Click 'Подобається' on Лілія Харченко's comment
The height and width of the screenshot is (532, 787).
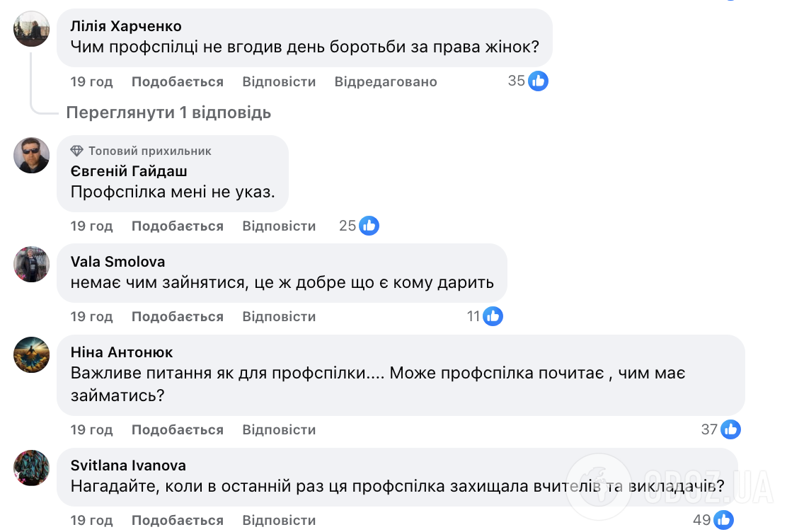click(x=176, y=81)
